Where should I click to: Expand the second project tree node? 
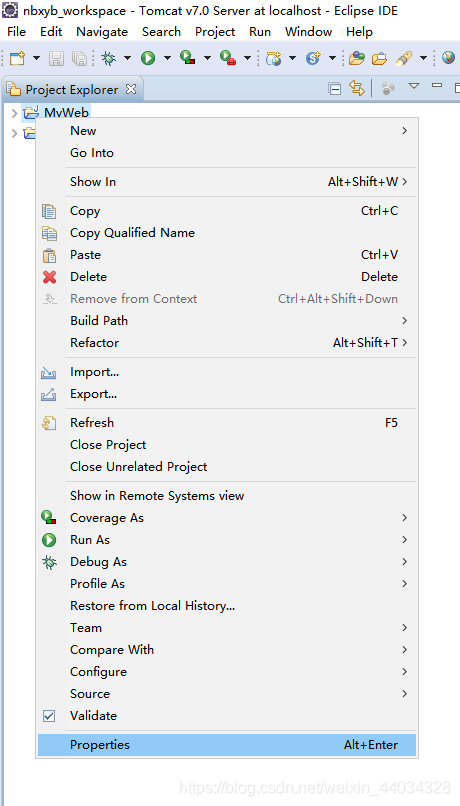point(14,134)
